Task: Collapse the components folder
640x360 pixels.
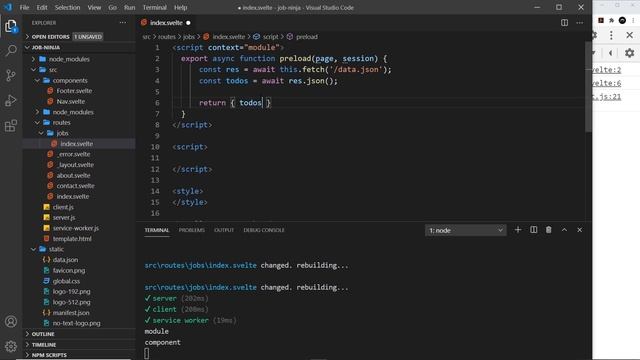Action: click(80, 80)
